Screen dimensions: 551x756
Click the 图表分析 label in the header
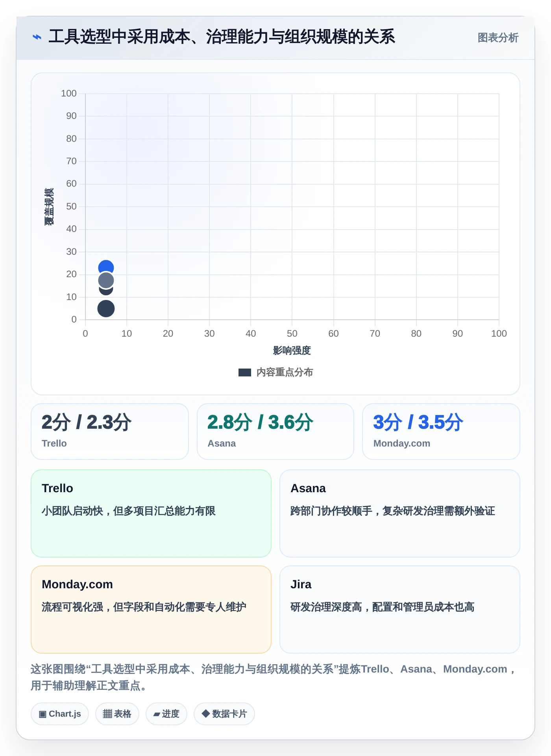click(x=498, y=38)
